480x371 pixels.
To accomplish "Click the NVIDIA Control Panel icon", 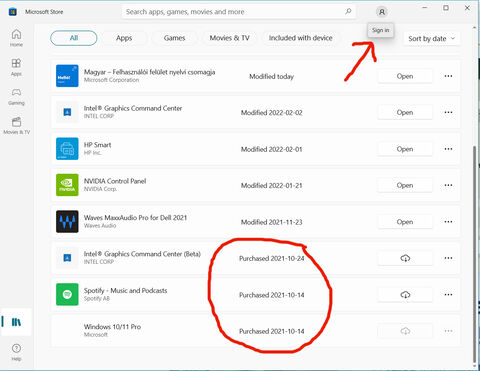I will (67, 185).
